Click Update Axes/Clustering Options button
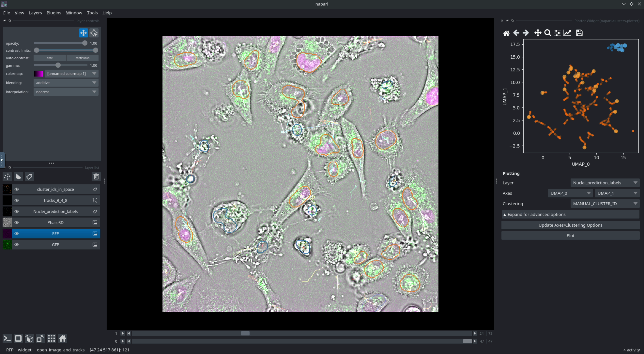 tap(570, 225)
